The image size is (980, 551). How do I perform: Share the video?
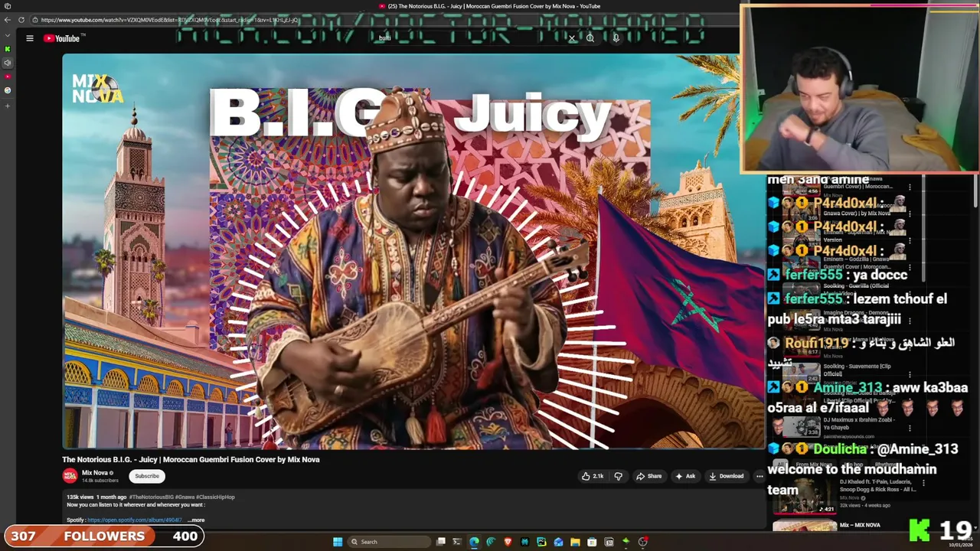pos(649,476)
